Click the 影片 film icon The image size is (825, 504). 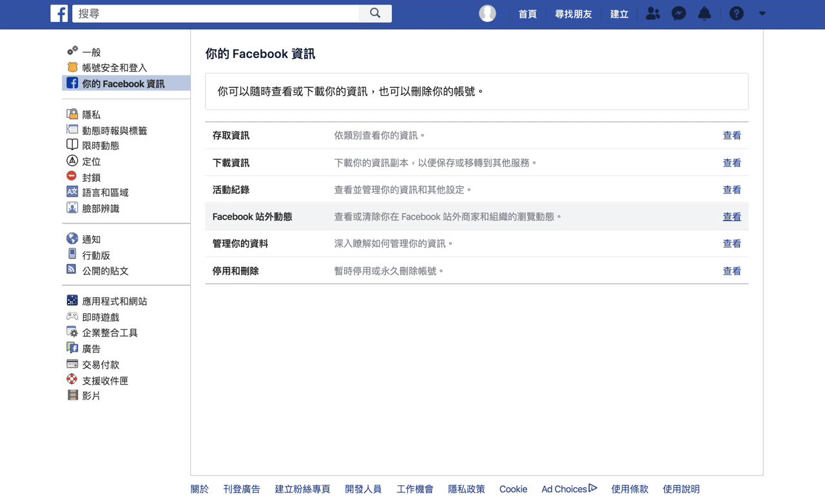pyautogui.click(x=72, y=394)
